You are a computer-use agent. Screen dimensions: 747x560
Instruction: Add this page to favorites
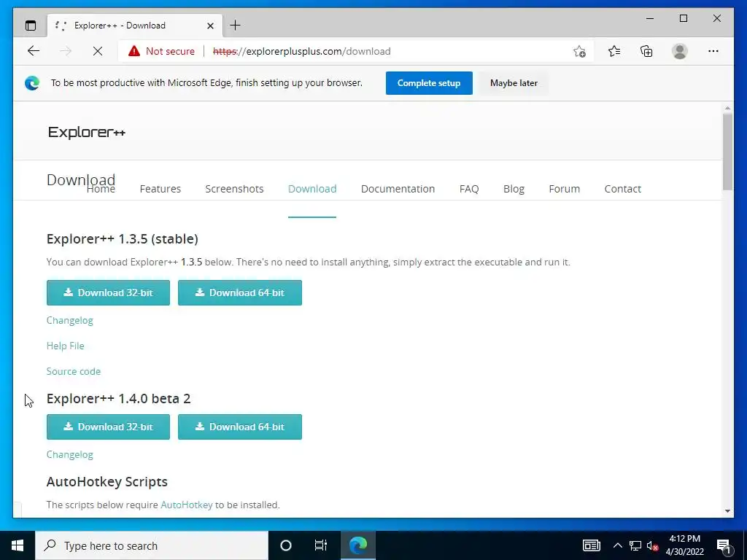click(x=579, y=52)
